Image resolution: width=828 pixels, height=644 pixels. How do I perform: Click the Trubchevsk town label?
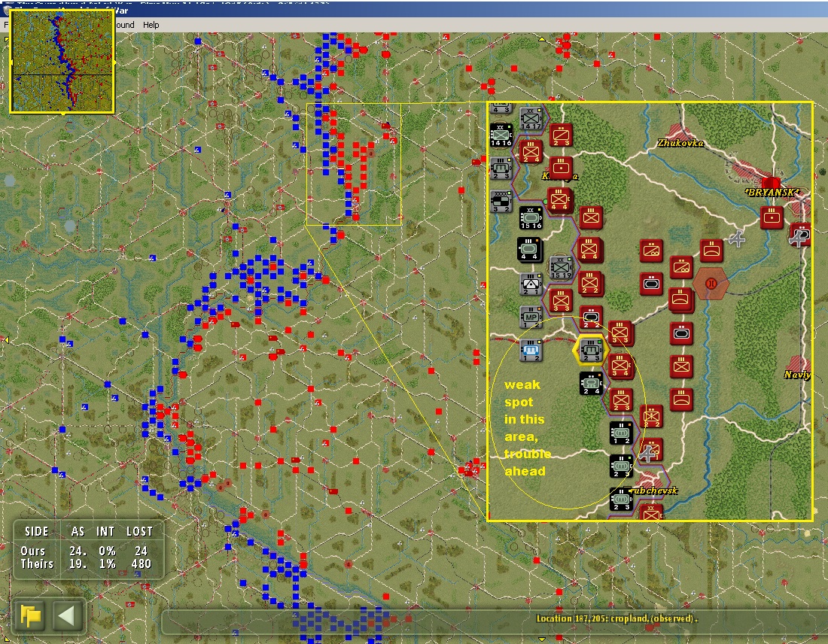point(650,491)
